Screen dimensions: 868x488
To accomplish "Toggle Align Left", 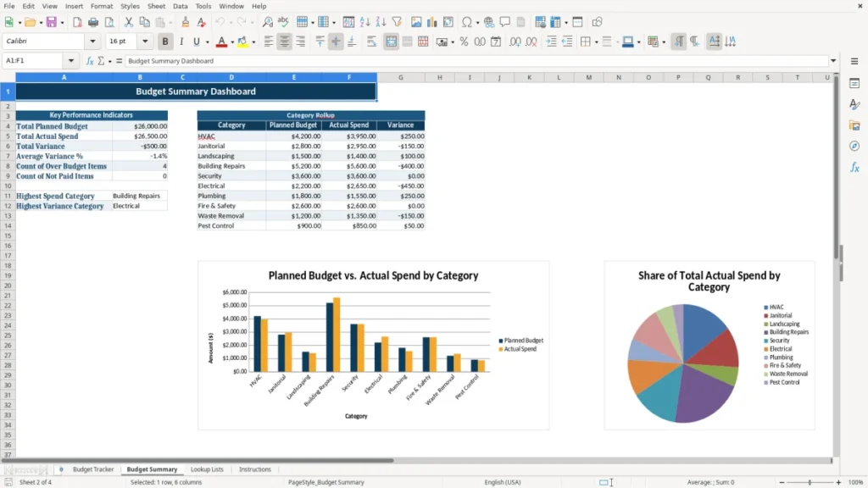I will coord(269,42).
